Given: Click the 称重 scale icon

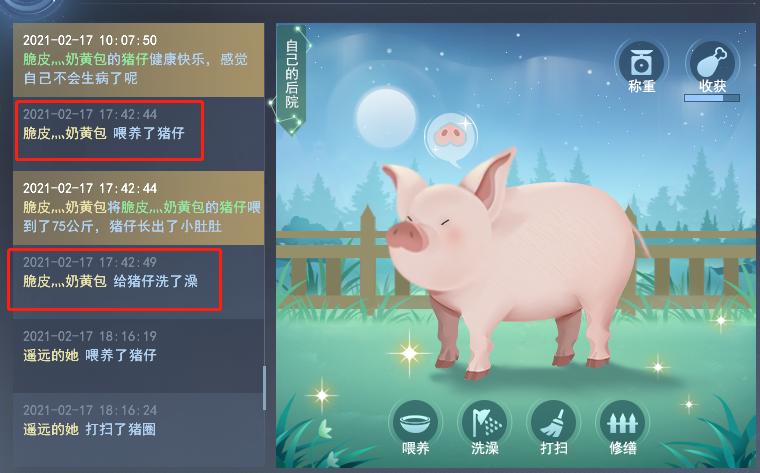Looking at the screenshot, I should [641, 64].
